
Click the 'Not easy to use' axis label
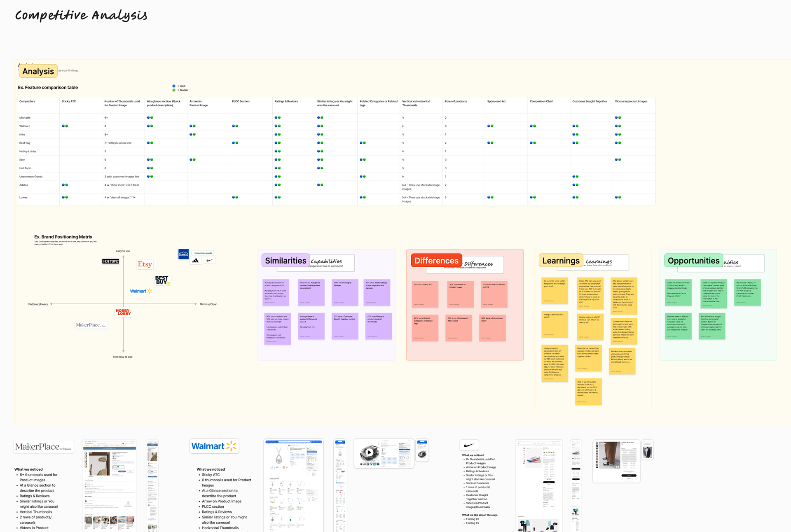pyautogui.click(x=123, y=357)
